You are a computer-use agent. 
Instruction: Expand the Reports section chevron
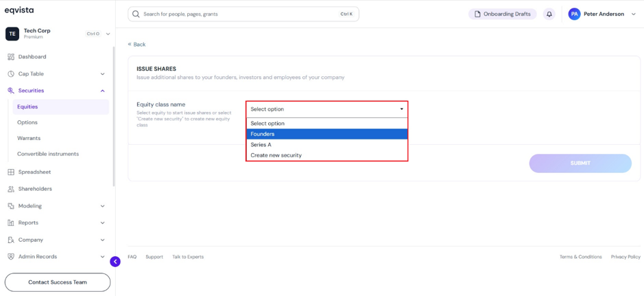[x=103, y=223]
